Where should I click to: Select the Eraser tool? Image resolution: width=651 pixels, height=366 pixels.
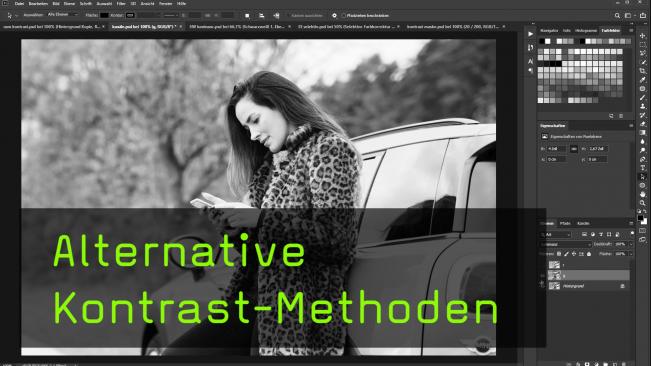point(643,124)
